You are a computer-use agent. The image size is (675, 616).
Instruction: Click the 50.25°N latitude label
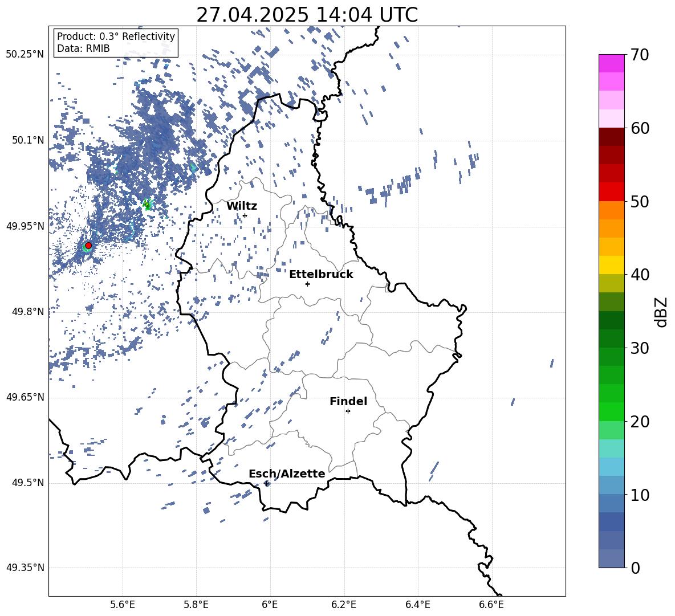[x=25, y=55]
